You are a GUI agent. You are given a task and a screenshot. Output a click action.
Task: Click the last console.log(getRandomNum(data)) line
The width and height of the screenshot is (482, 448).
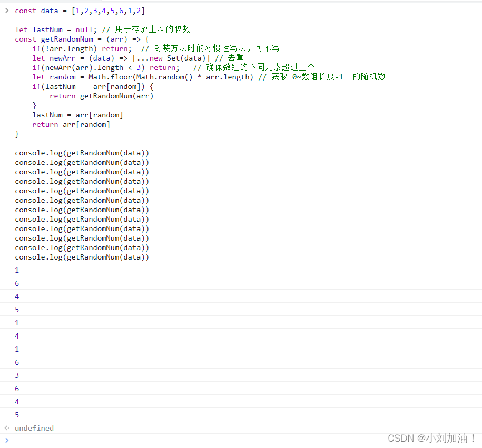[x=82, y=257]
